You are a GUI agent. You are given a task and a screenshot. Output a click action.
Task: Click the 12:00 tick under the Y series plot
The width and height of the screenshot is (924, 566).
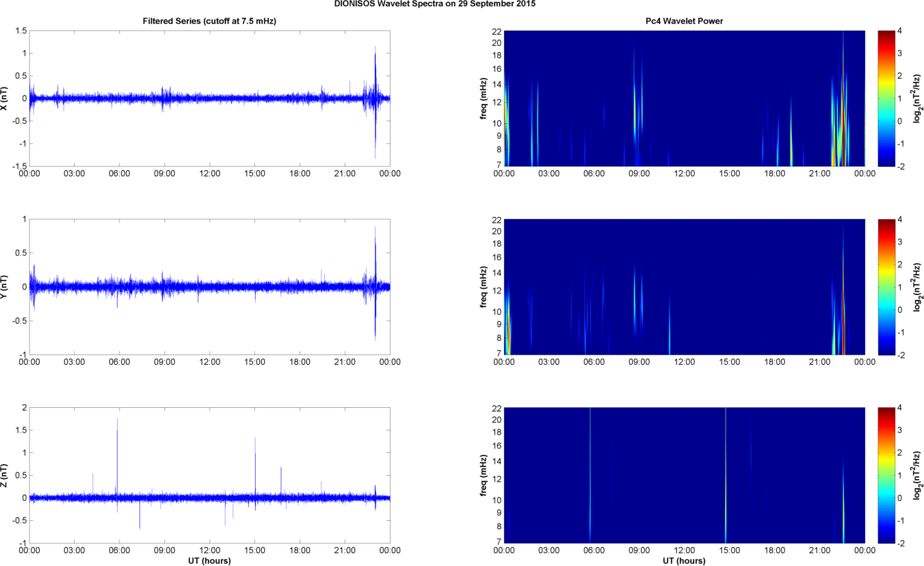[209, 361]
